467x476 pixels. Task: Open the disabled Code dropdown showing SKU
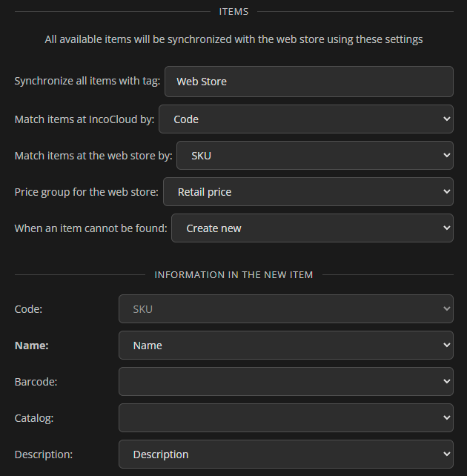click(x=286, y=308)
